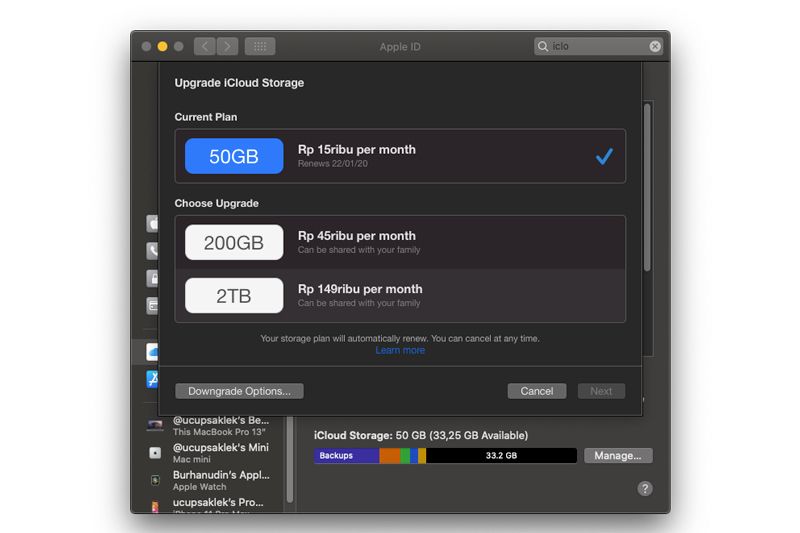Image resolution: width=800 pixels, height=533 pixels.
Task: Minimize the window with yellow button
Action: coord(162,46)
